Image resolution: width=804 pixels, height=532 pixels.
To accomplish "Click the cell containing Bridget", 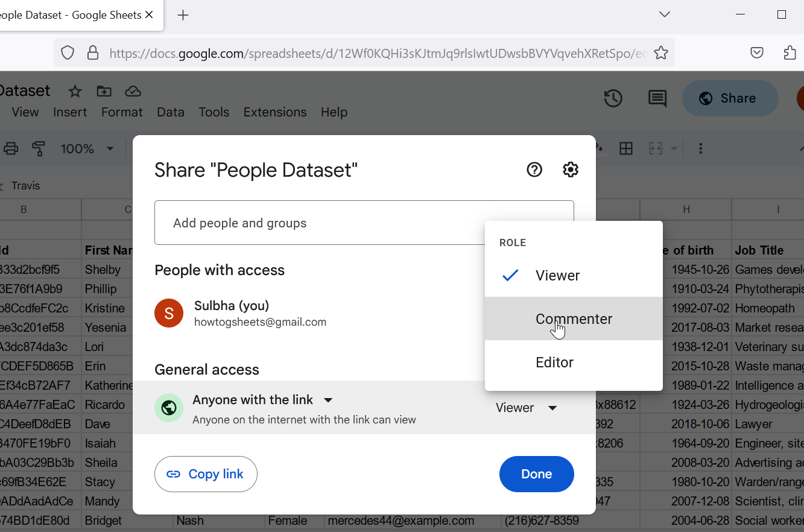I will [x=107, y=521].
